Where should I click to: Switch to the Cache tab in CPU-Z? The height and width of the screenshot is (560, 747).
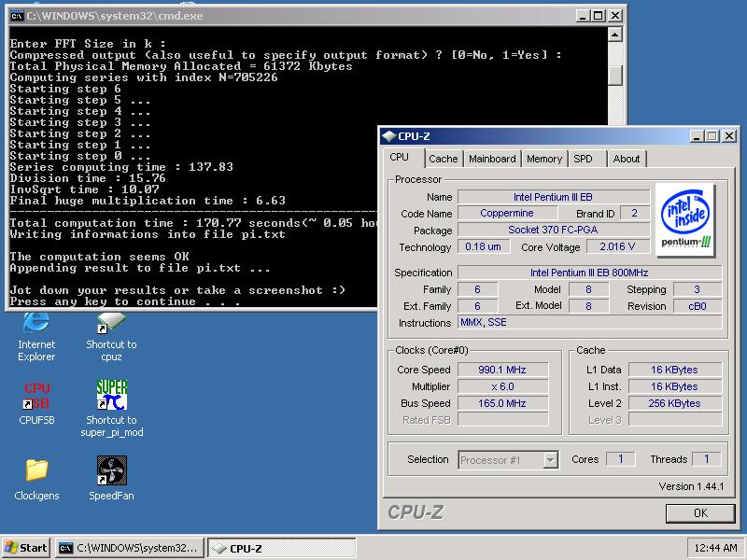443,159
